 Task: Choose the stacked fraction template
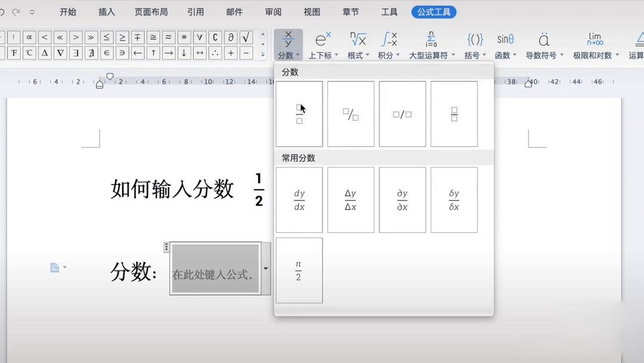coord(299,114)
